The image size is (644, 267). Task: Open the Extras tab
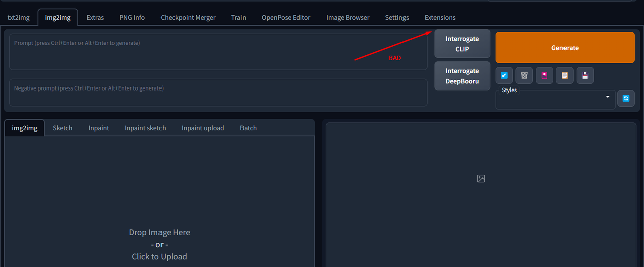click(95, 17)
